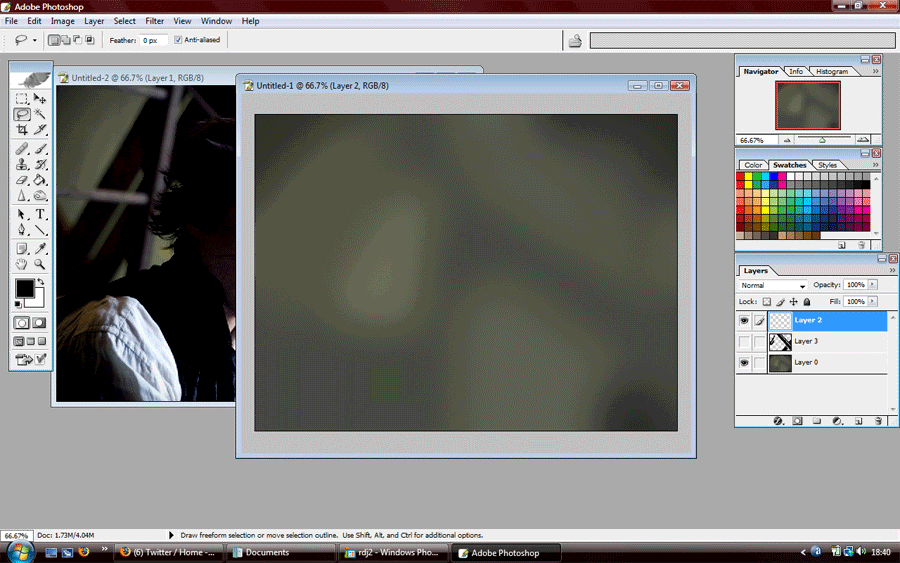Reset default foreground and background colors
Screen dimensions: 900x563
pos(18,304)
